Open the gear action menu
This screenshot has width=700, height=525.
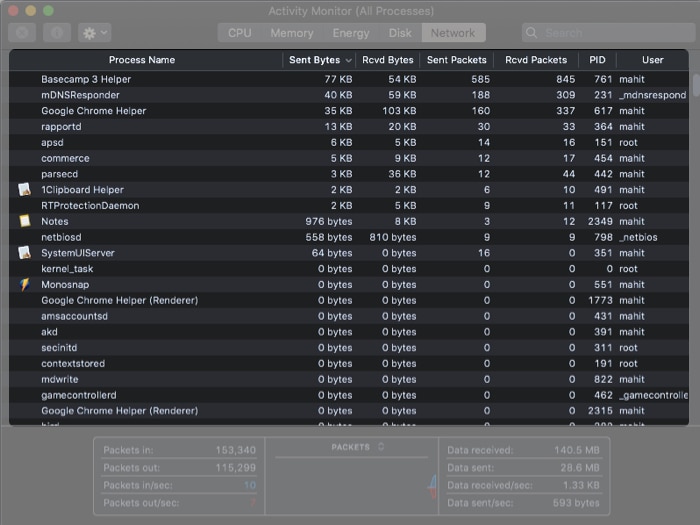pyautogui.click(x=94, y=33)
